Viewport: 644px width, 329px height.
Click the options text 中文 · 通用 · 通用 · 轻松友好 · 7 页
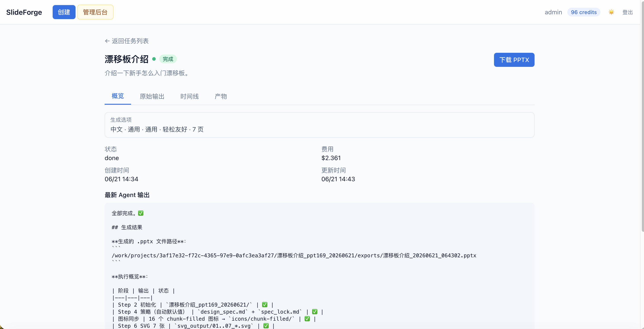click(x=157, y=129)
